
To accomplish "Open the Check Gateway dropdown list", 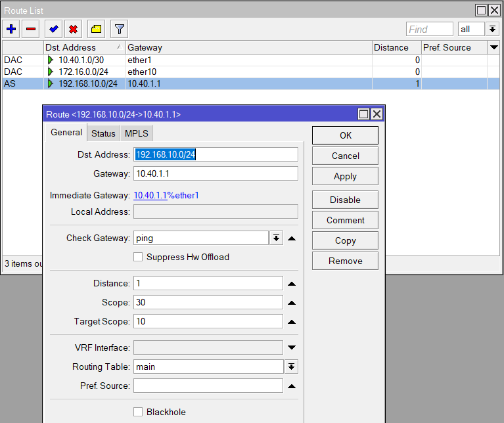I will pyautogui.click(x=277, y=238).
